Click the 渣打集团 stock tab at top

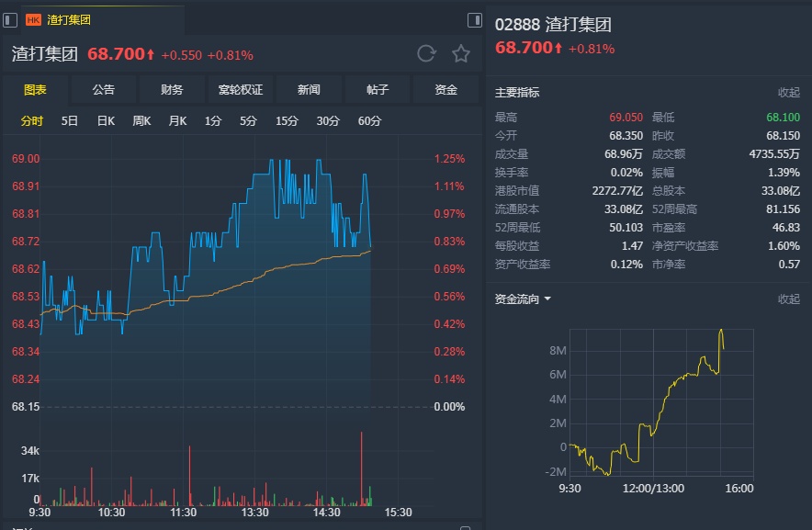coord(70,19)
